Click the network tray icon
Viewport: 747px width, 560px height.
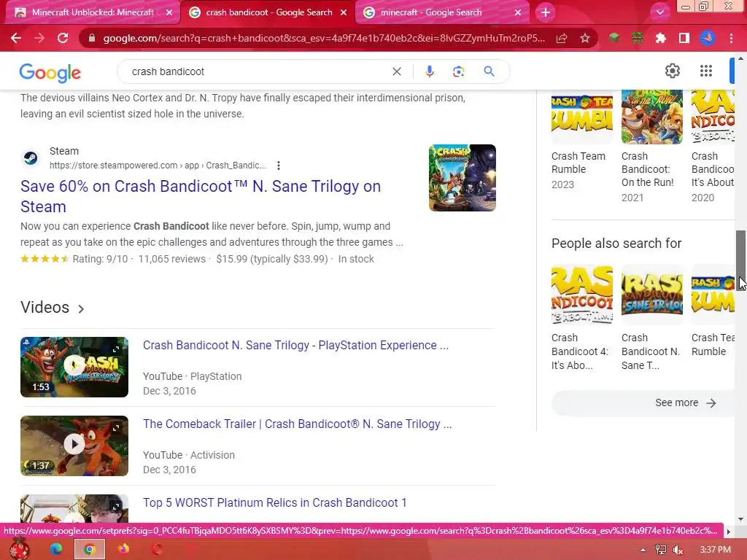click(x=661, y=550)
